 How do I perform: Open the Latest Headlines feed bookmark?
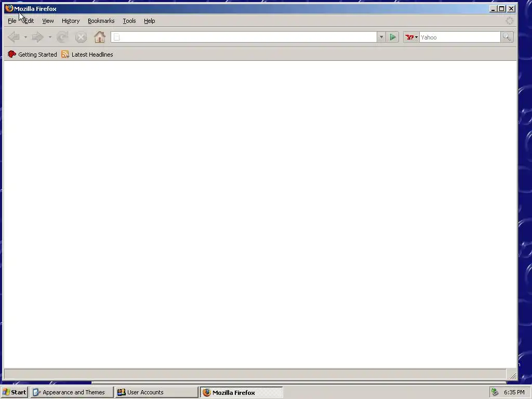[x=87, y=54]
